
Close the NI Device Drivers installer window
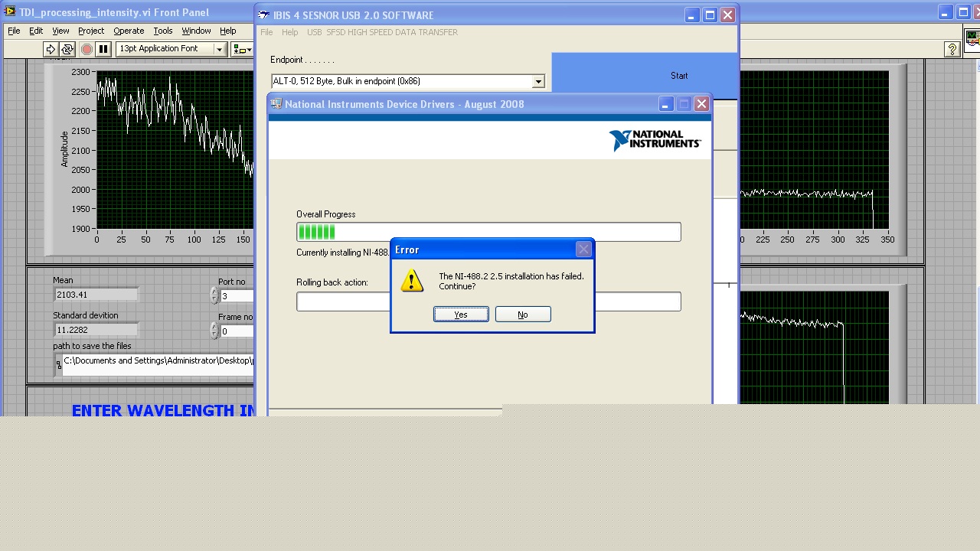coord(701,104)
